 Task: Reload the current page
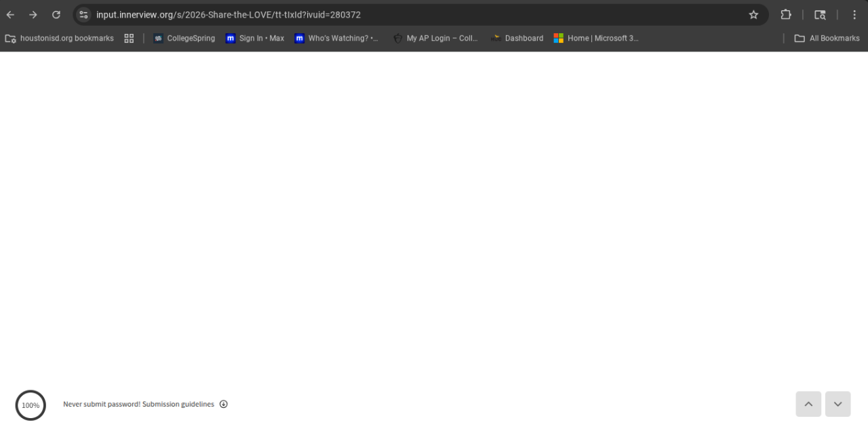pyautogui.click(x=56, y=14)
